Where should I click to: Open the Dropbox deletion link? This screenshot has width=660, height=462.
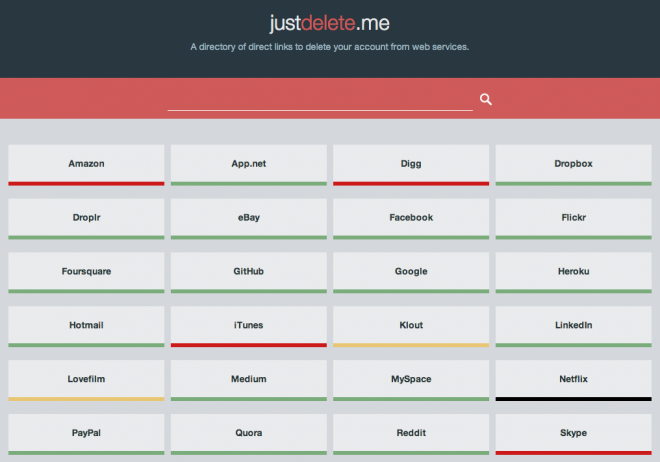(573, 164)
